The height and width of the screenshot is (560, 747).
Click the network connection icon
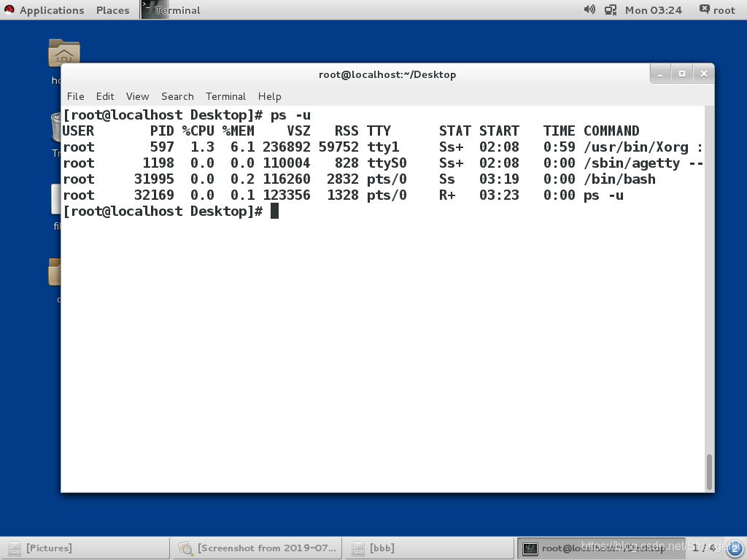[x=611, y=10]
